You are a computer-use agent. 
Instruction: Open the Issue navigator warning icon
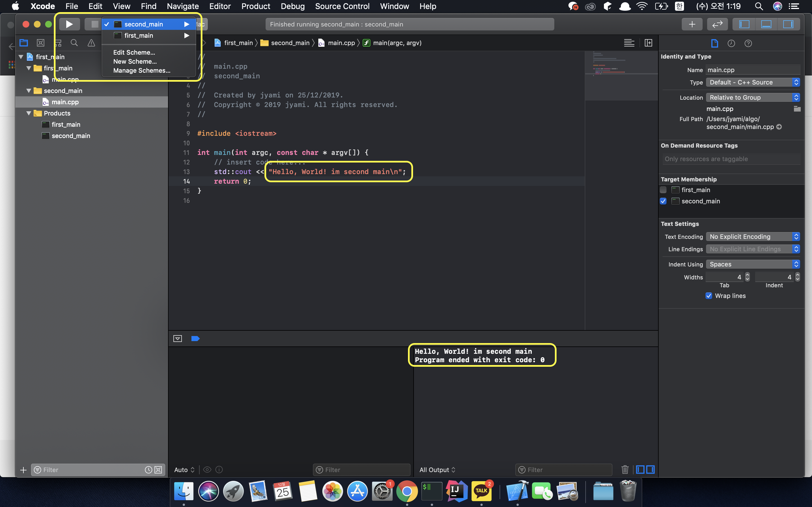(x=91, y=43)
